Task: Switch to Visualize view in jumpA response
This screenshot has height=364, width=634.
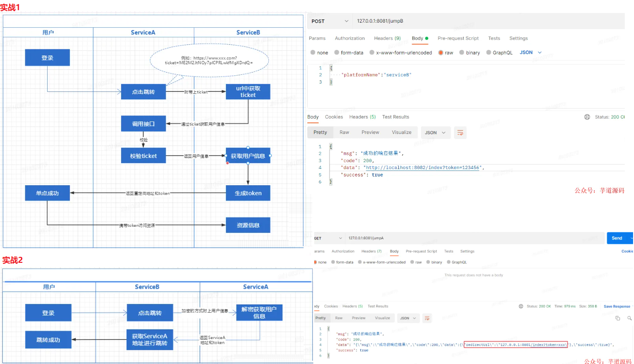Action: tap(382, 318)
